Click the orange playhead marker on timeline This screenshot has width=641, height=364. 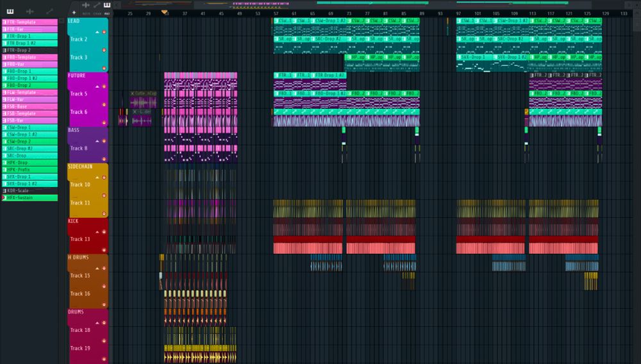(164, 12)
